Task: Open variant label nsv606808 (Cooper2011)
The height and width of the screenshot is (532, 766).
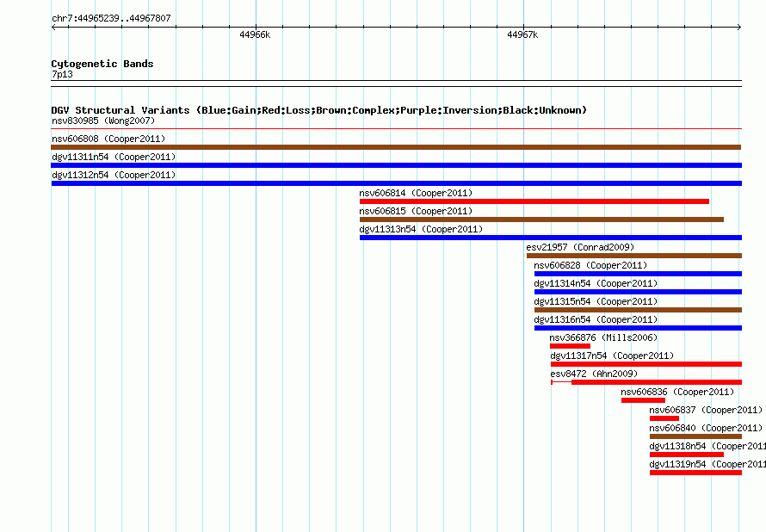Action: point(108,139)
